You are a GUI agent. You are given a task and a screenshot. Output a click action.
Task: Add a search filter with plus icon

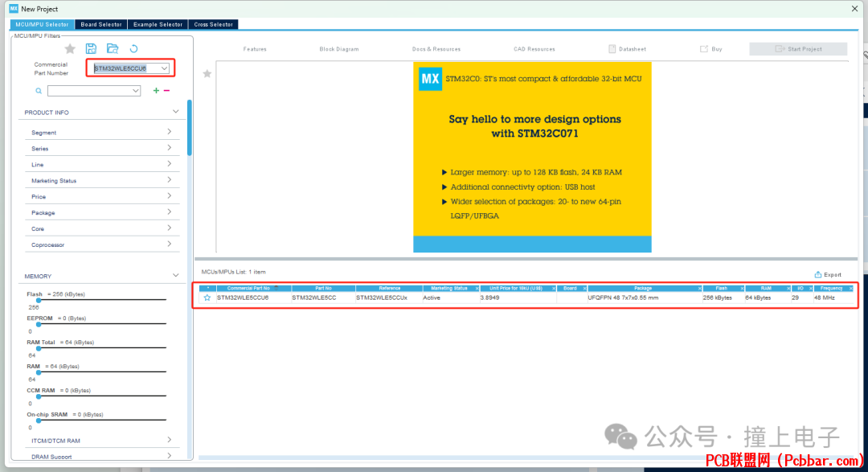tap(156, 90)
